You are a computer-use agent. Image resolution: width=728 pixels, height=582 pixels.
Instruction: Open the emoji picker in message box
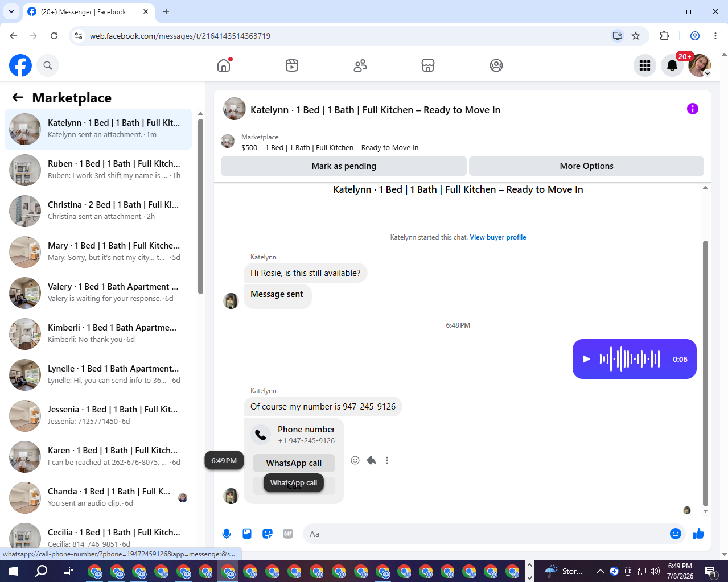[676, 534]
